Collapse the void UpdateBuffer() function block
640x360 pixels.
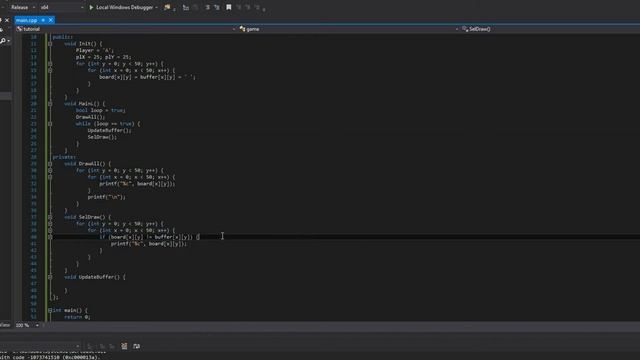(x=50, y=277)
